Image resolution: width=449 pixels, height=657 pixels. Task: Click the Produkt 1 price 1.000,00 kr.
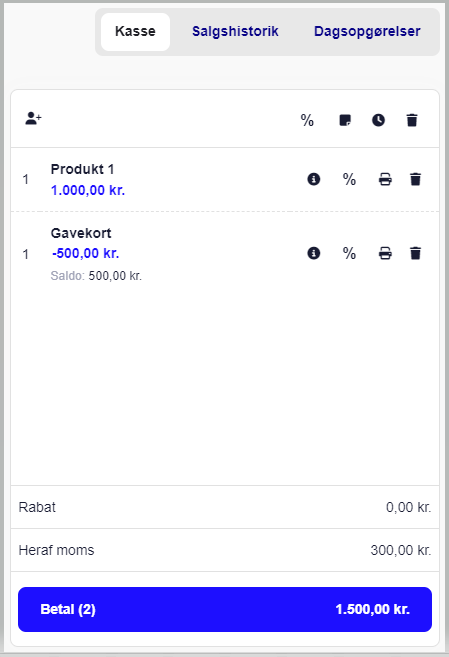click(x=88, y=190)
